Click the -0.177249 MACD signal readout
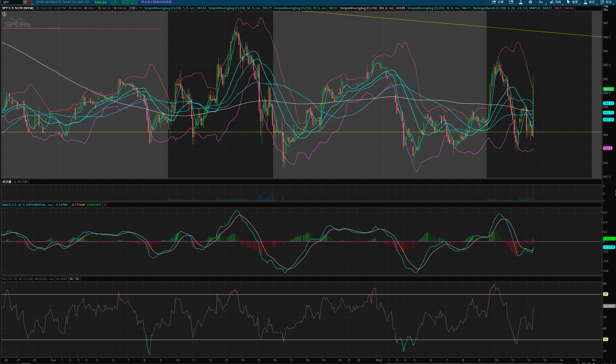The width and height of the screenshot is (616, 364). 78,205
